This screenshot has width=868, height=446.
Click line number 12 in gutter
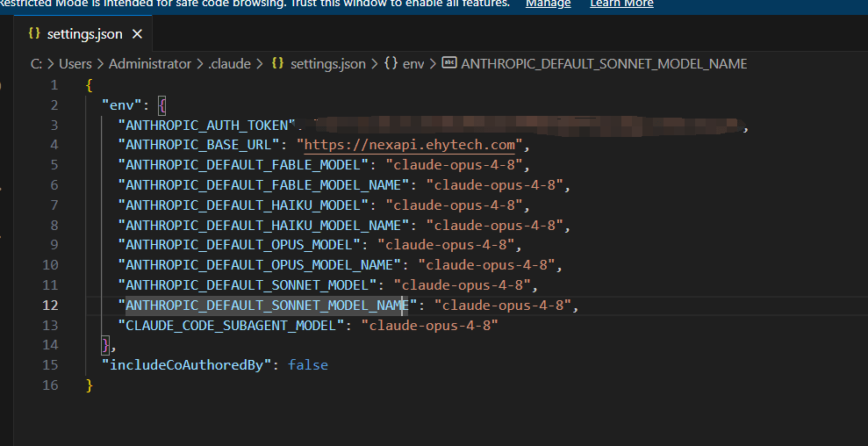[50, 306]
